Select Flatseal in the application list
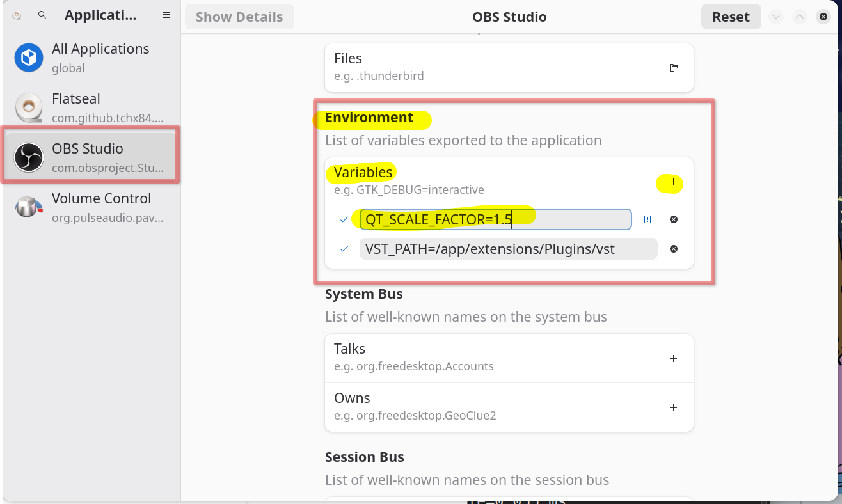 pos(91,107)
